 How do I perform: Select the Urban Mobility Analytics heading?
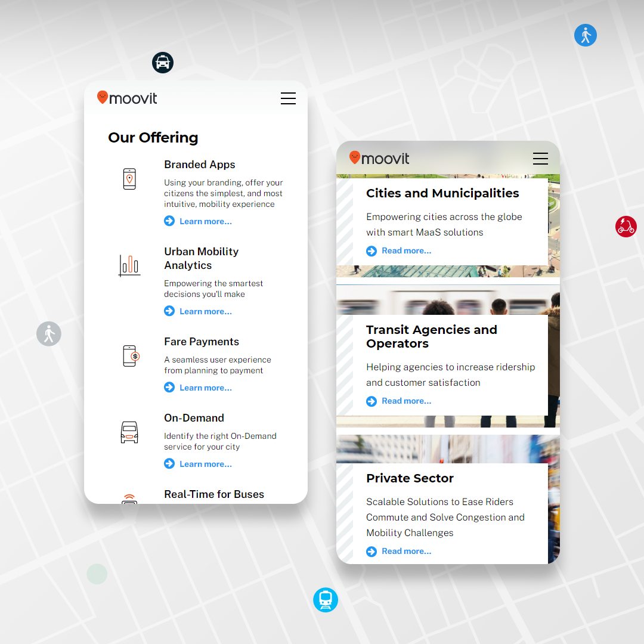pos(202,258)
